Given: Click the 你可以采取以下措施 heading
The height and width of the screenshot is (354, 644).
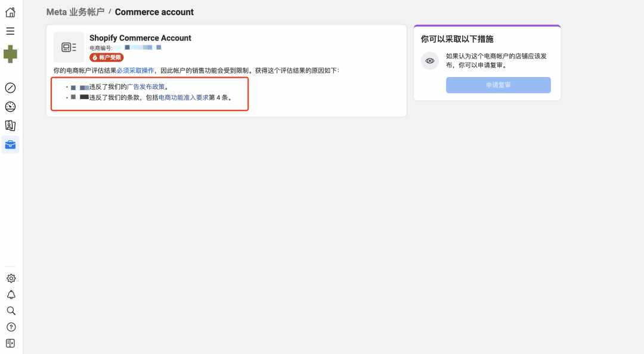Looking at the screenshot, I should [457, 39].
